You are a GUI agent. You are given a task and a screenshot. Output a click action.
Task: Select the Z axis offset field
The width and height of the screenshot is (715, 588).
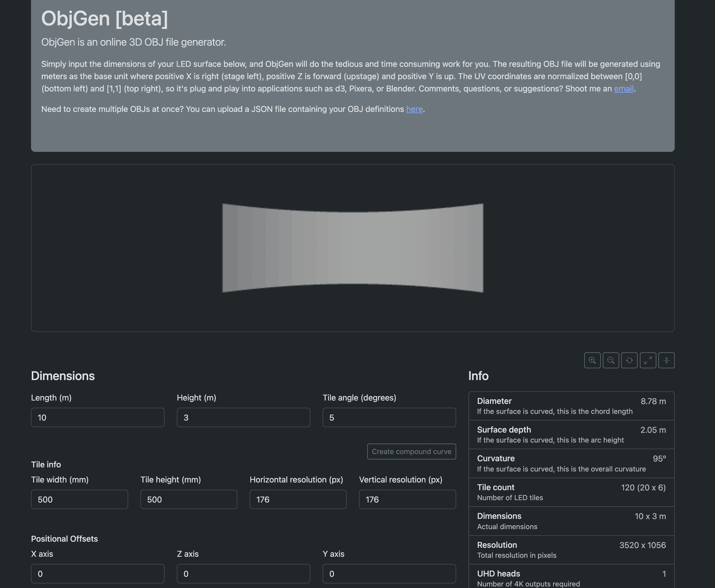(243, 574)
